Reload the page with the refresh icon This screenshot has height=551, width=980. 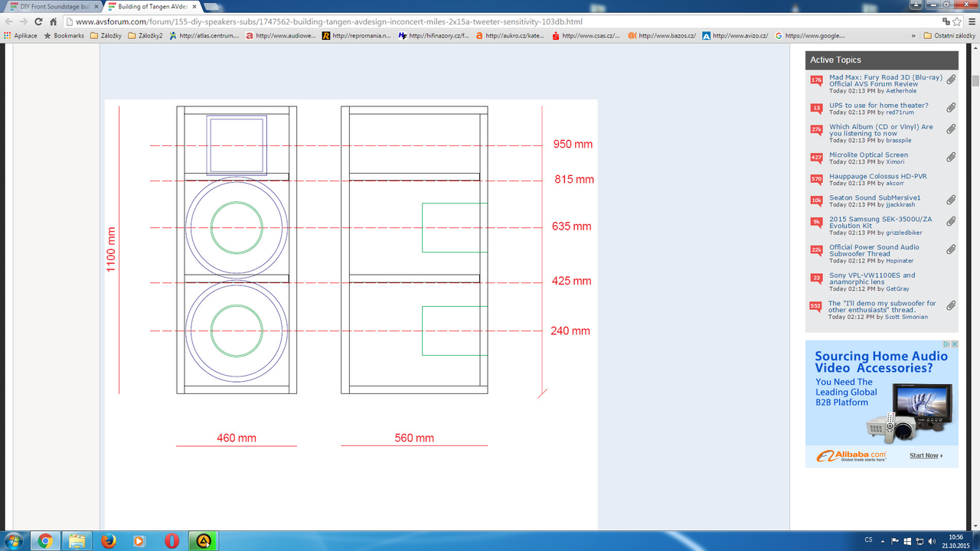[38, 21]
